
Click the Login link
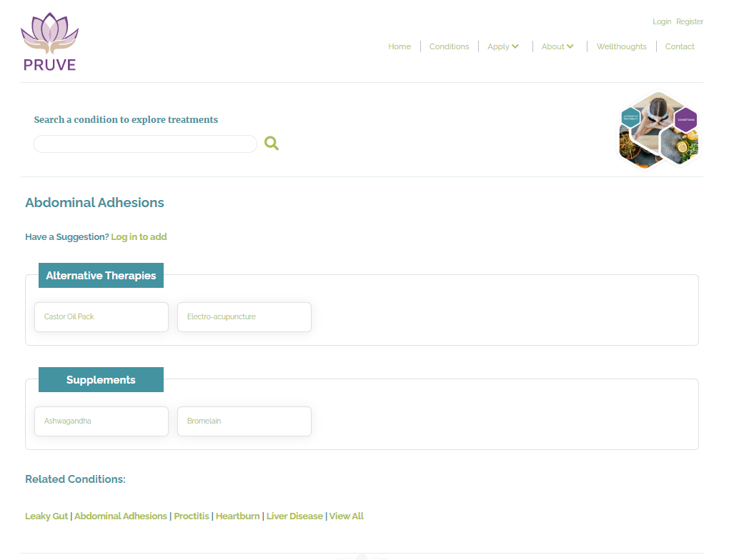(661, 21)
